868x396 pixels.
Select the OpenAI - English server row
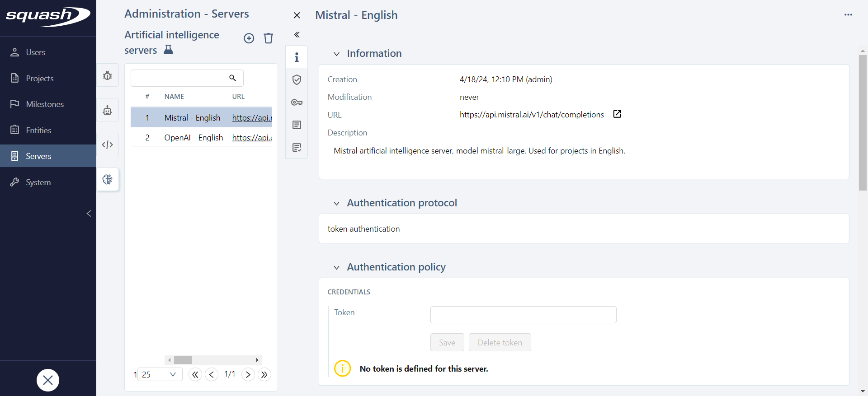pos(193,138)
